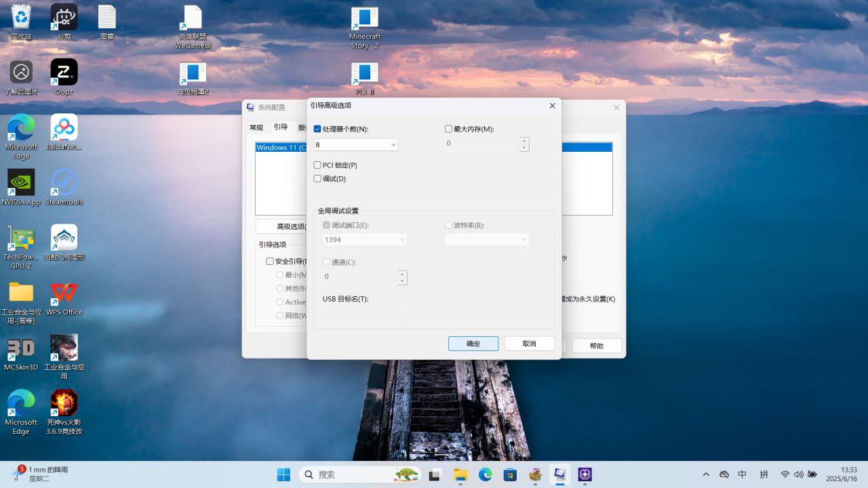Open Microsoft Edge from the taskbar

[486, 474]
